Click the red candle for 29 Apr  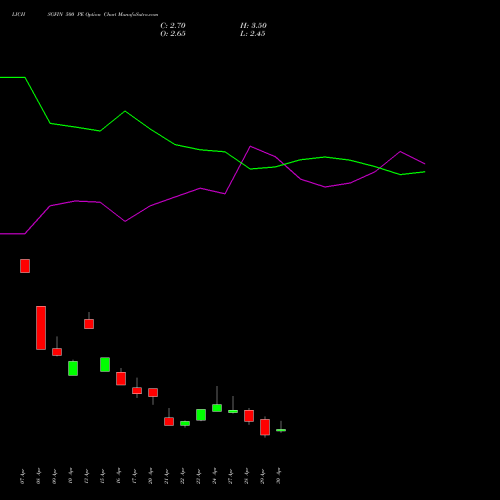coord(265,427)
